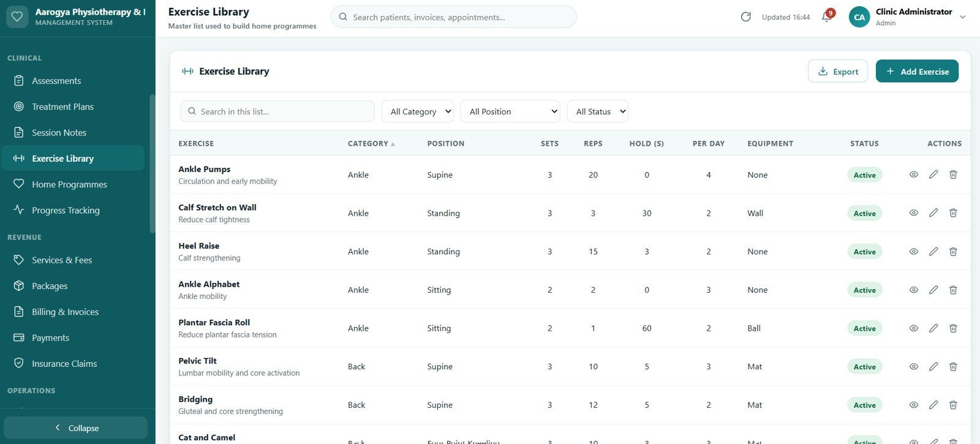980x444 pixels.
Task: Collapse the sidebar
Action: [x=76, y=428]
